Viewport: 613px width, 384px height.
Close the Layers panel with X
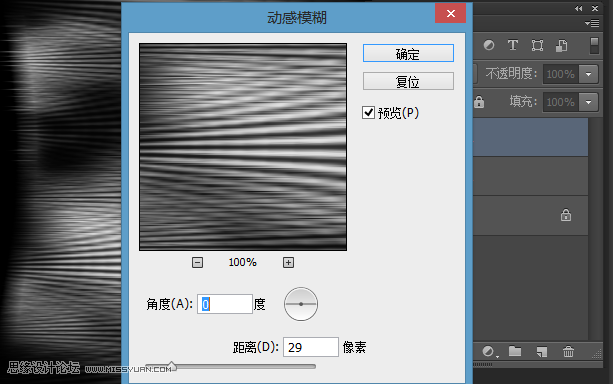pyautogui.click(x=595, y=8)
